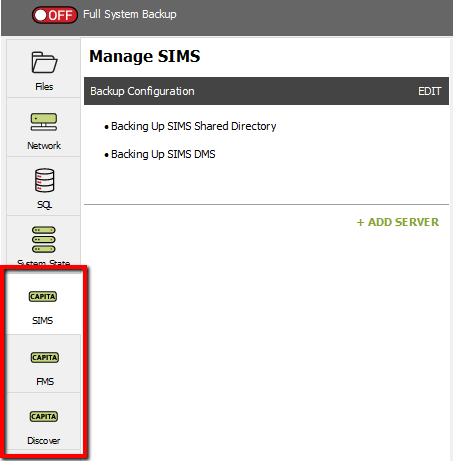Open the Network section icon
Image resolution: width=453 pixels, height=461 pixels.
click(44, 122)
